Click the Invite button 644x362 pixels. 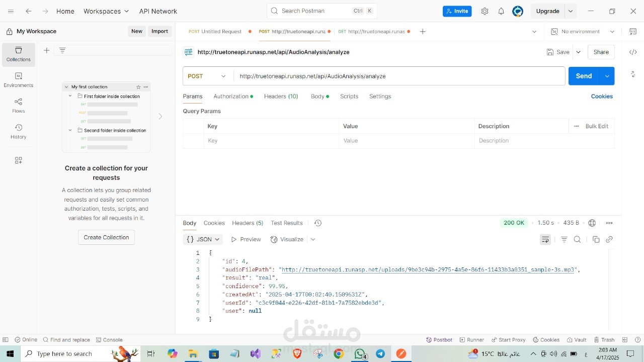pyautogui.click(x=457, y=11)
